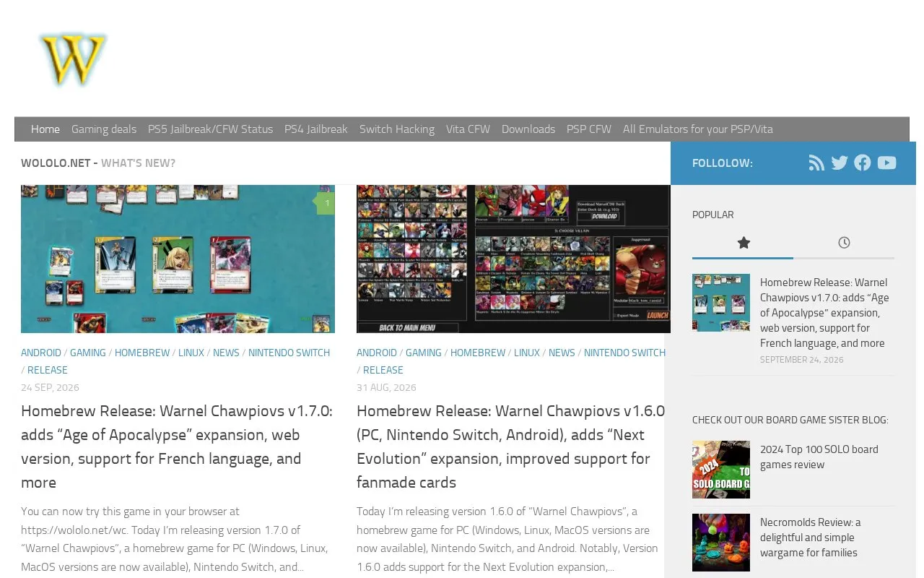Open the Downloads menu item

coord(528,129)
